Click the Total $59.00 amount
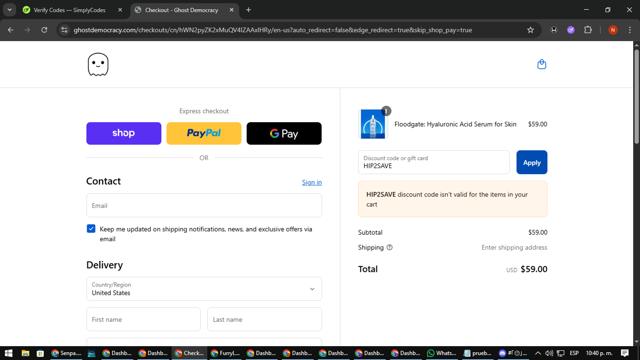The width and height of the screenshot is (640, 360). [534, 269]
